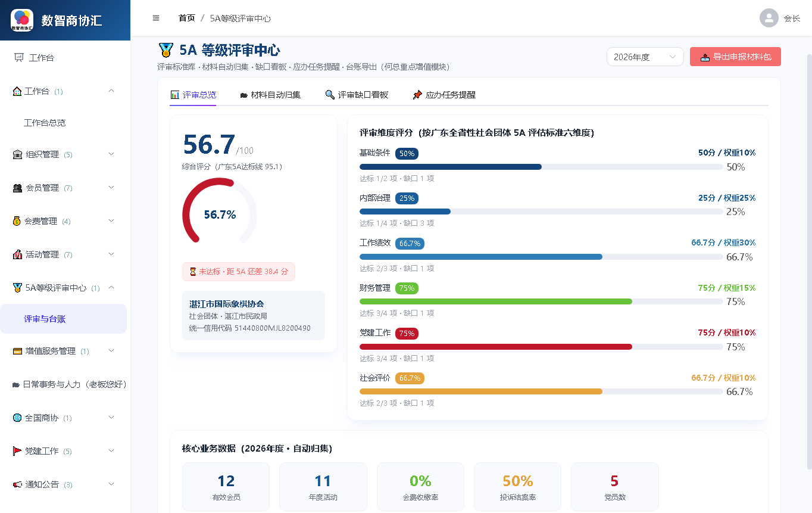Click the money bag icon beside 会费管理
Image resolution: width=812 pixels, height=513 pixels.
click(x=17, y=221)
